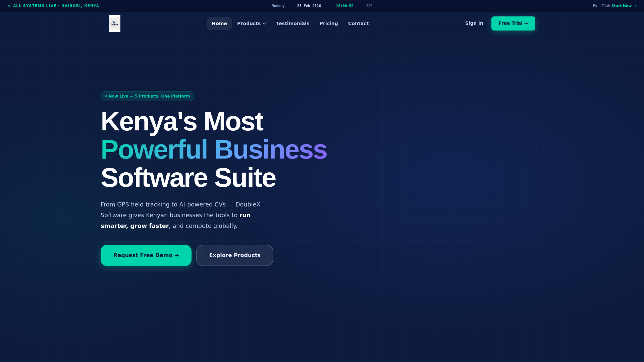Start Free Trial from header button
Screen dimensions: 644x362
click(x=513, y=23)
